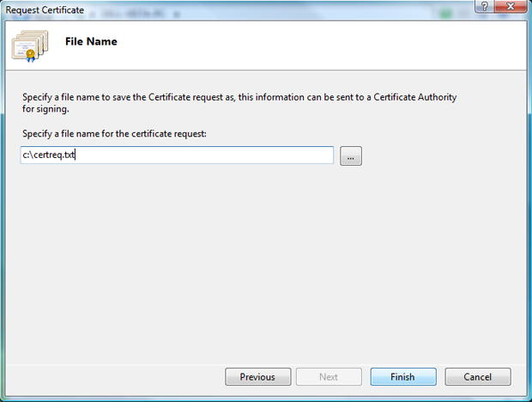Click the greyed-out Next button
532x402 pixels.
(x=329, y=376)
